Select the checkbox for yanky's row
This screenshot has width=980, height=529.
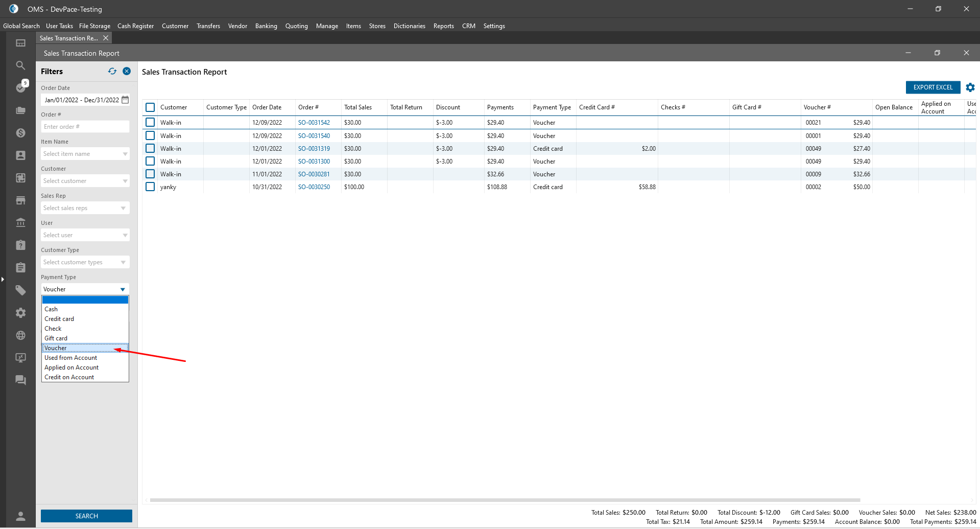tap(150, 187)
